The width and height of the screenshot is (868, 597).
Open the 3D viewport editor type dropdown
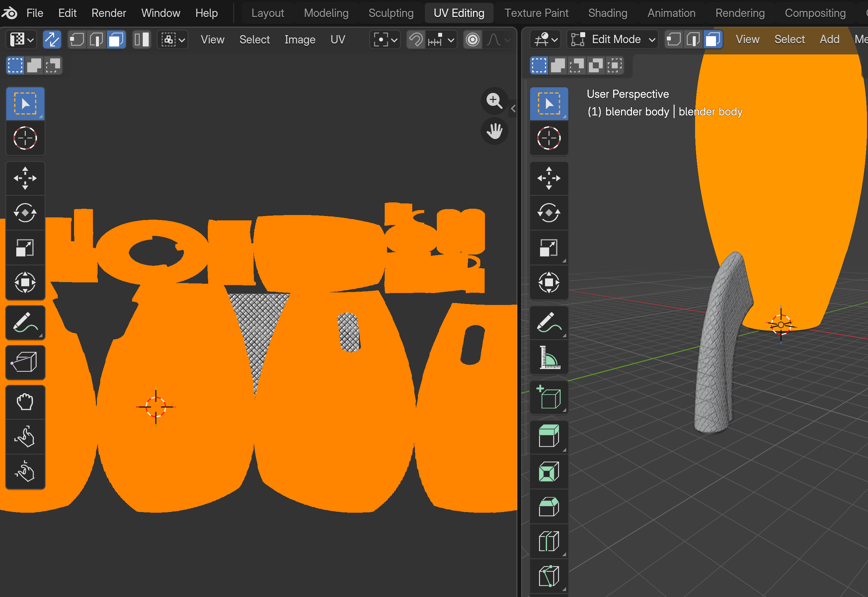(545, 39)
